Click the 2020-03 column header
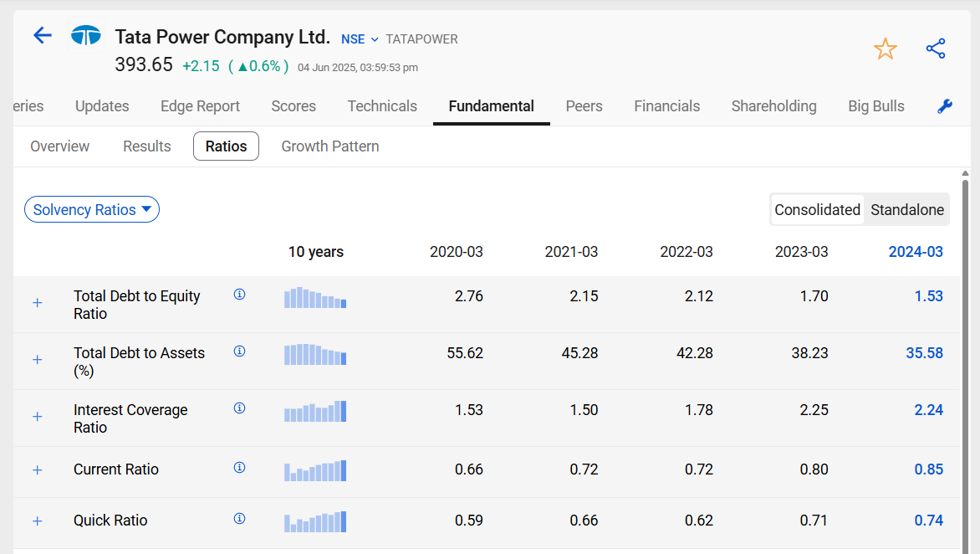Image resolution: width=980 pixels, height=554 pixels. click(457, 252)
